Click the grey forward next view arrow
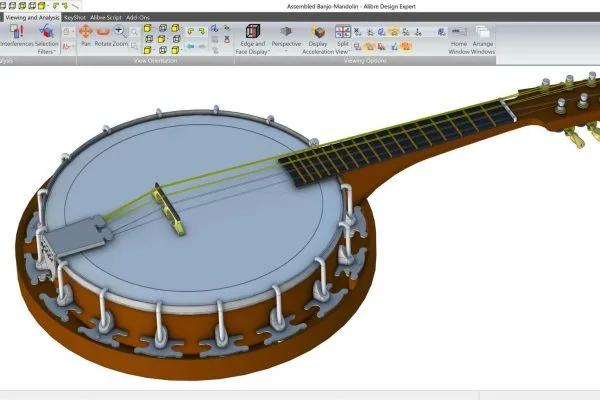This screenshot has height=400, width=600. tap(202, 46)
